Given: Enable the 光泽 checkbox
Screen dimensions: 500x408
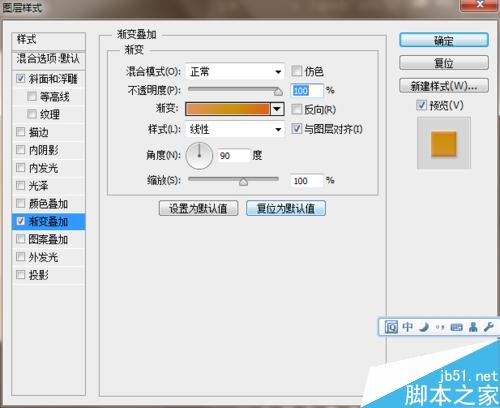Looking at the screenshot, I should coord(20,185).
